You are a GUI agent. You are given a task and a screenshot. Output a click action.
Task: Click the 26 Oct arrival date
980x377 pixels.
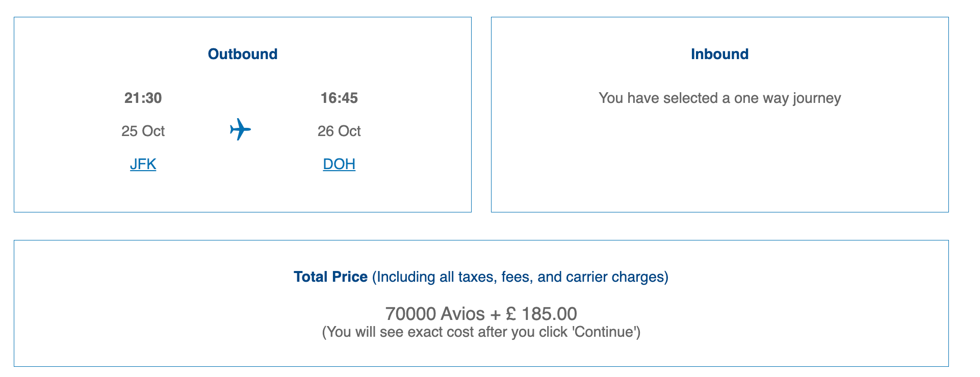pyautogui.click(x=339, y=131)
